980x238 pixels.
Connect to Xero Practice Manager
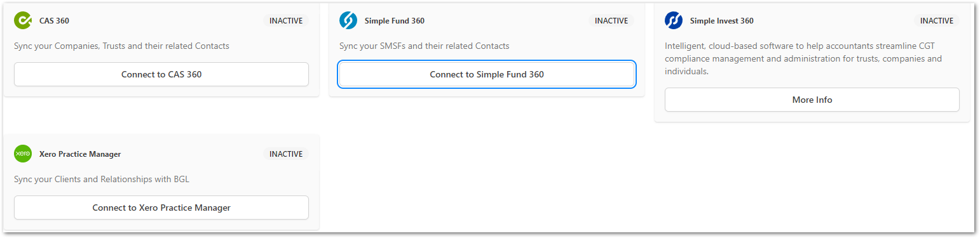tap(161, 208)
